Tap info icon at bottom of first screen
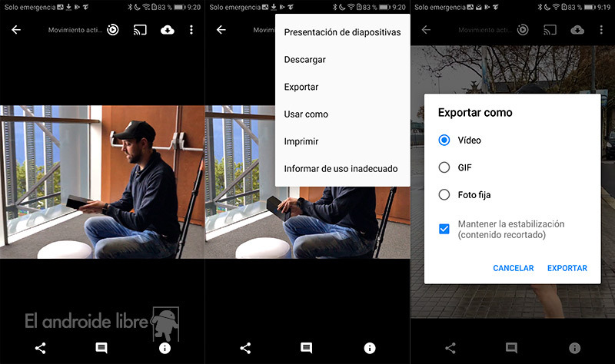 tap(164, 348)
